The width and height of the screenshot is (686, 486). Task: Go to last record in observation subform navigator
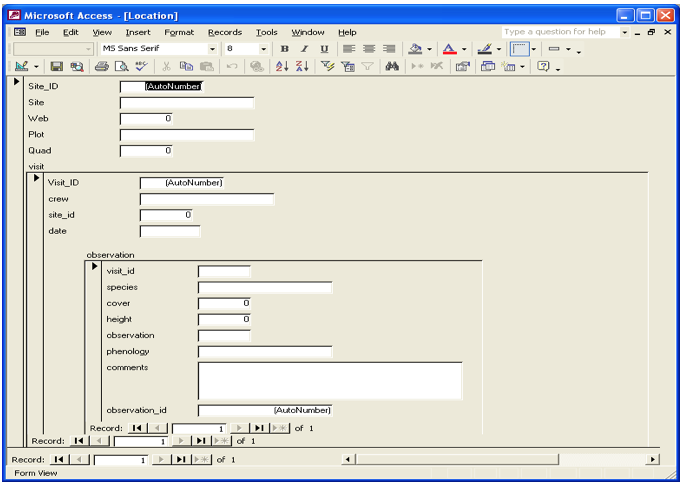point(259,428)
